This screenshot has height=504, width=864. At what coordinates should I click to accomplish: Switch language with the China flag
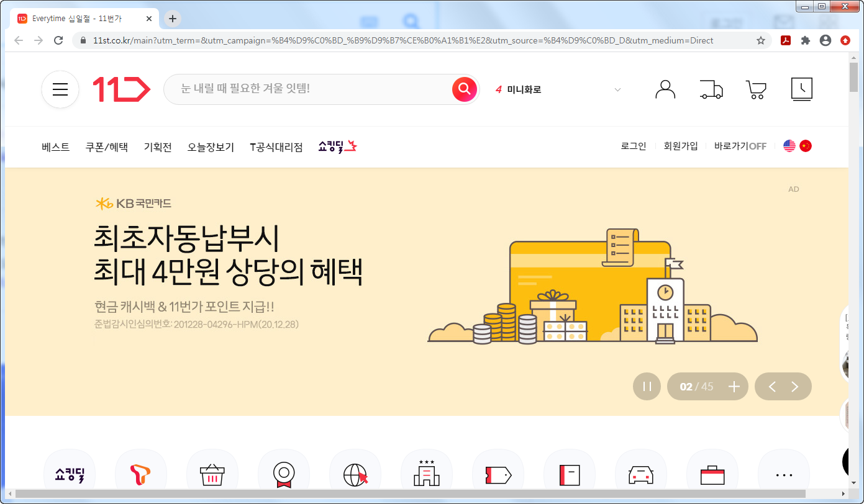tap(806, 146)
